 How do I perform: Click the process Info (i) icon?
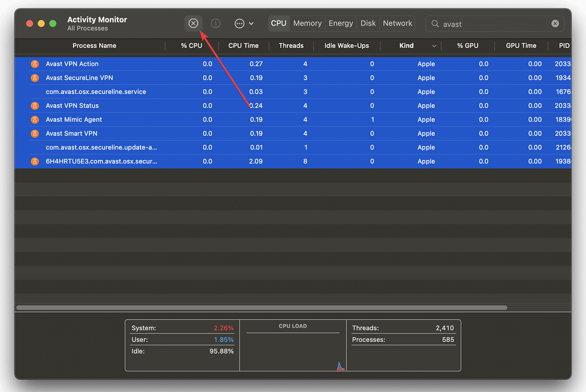[216, 24]
